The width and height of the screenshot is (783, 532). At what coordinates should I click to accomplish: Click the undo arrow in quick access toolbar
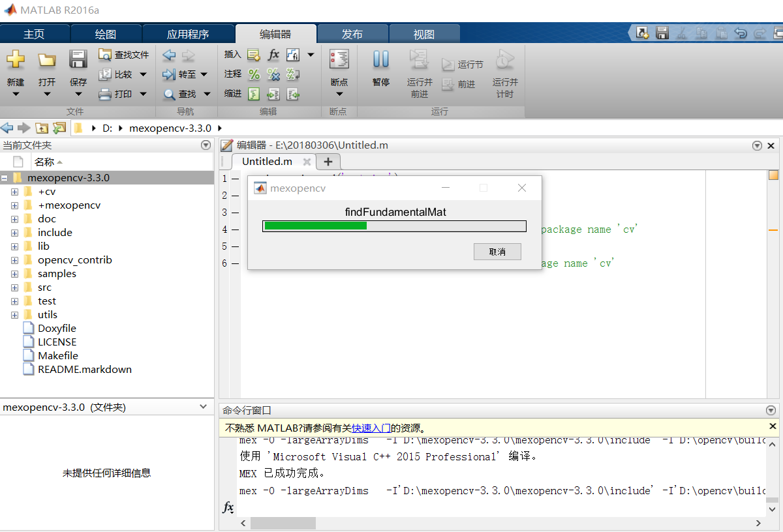(740, 33)
